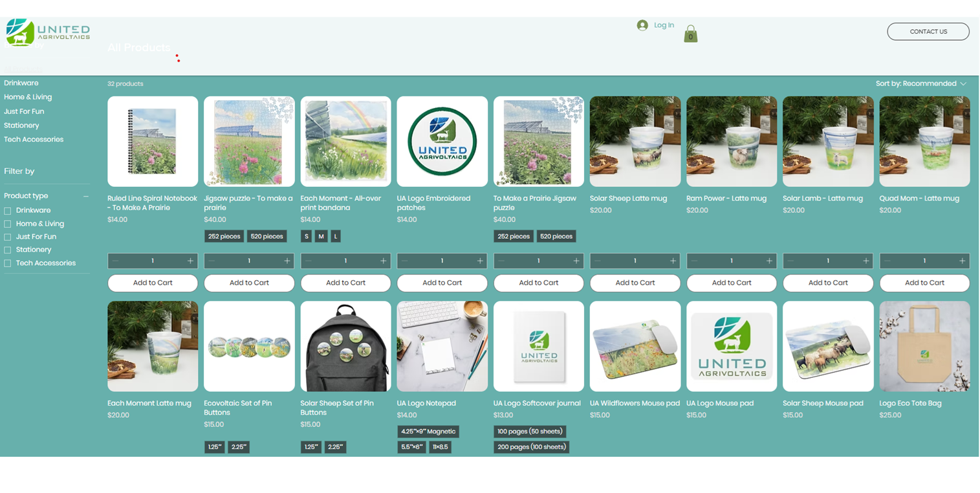This screenshot has height=493, width=980.
Task: Open the Ruled Line Spiral Notebook thumbnail
Action: tap(153, 142)
